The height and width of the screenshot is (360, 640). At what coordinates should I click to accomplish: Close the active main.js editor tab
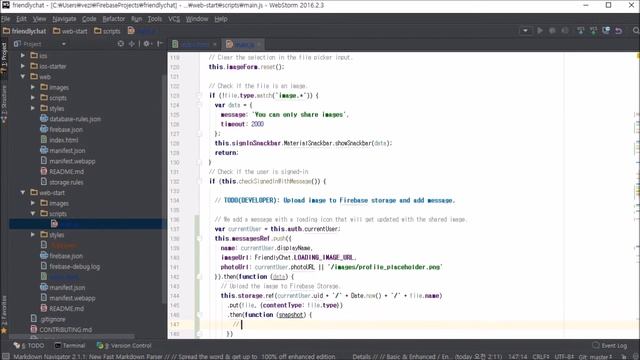259,44
